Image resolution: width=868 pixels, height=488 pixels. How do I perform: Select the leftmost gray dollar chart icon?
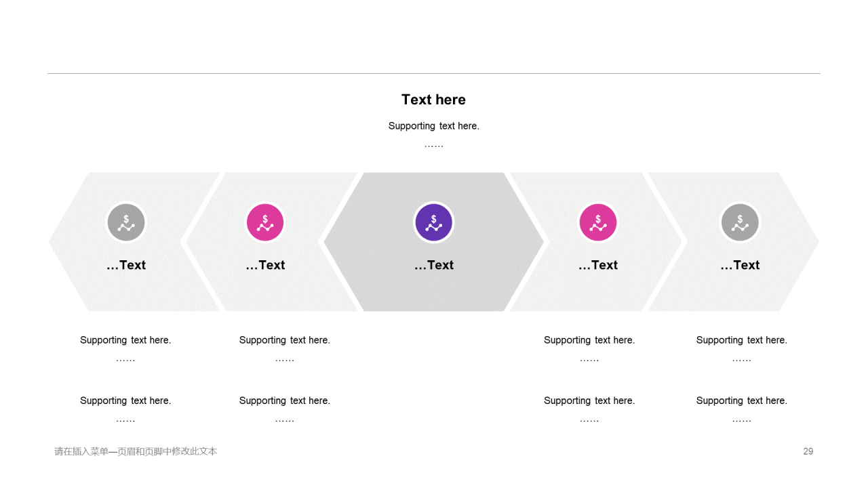click(126, 222)
